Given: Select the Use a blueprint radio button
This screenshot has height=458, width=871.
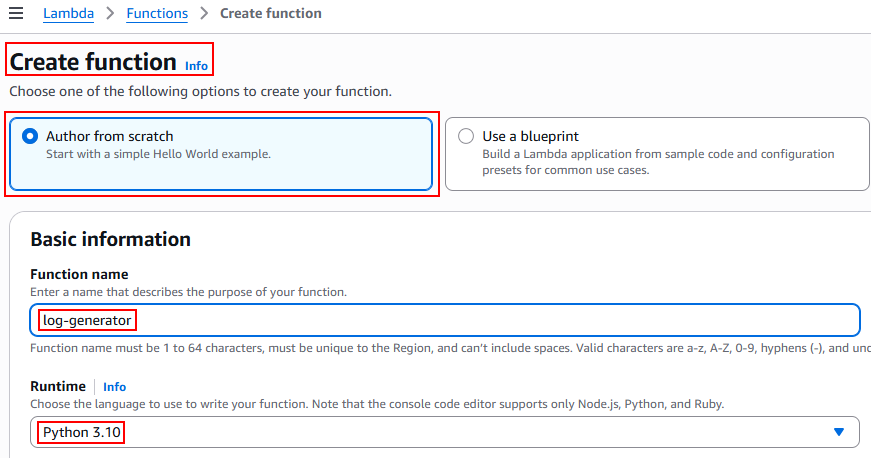Looking at the screenshot, I should click(x=466, y=136).
